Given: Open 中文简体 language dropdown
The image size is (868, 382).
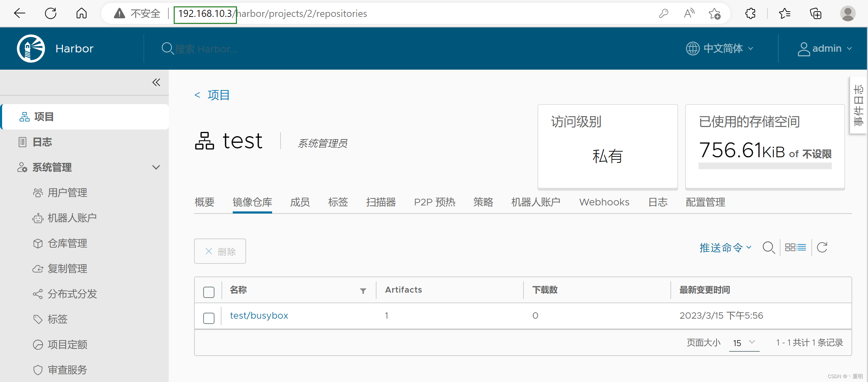Looking at the screenshot, I should [720, 48].
